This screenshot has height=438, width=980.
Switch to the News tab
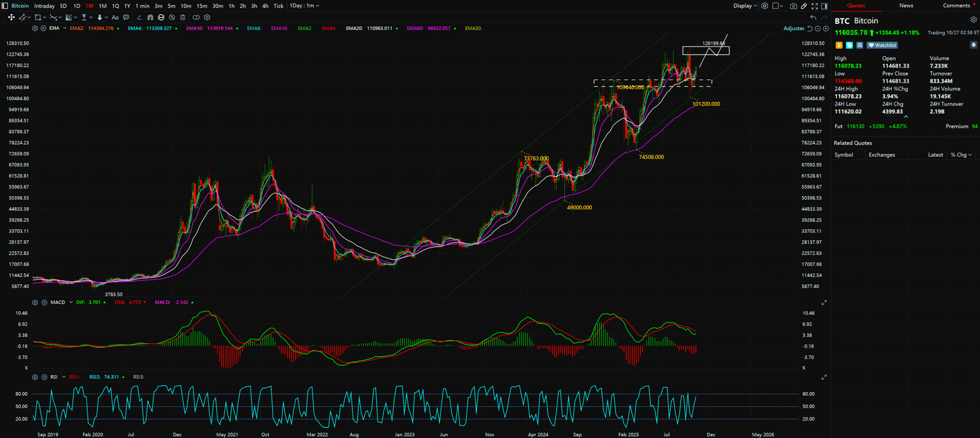(906, 6)
